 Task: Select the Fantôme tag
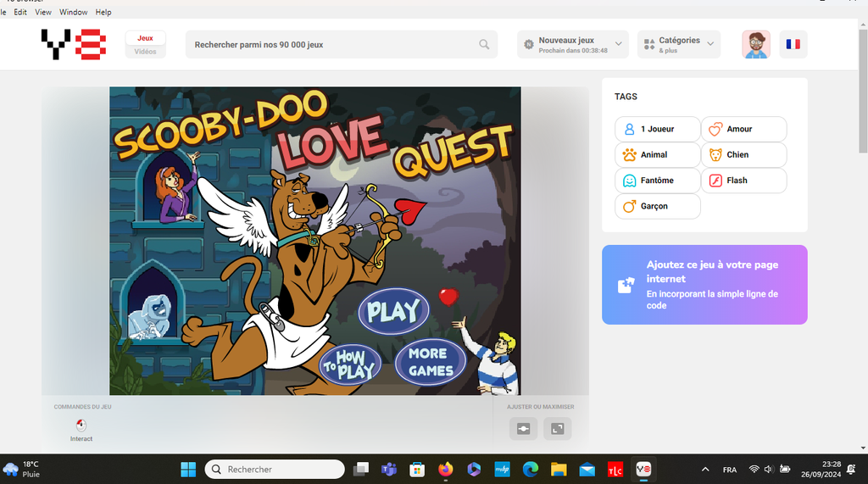(657, 181)
